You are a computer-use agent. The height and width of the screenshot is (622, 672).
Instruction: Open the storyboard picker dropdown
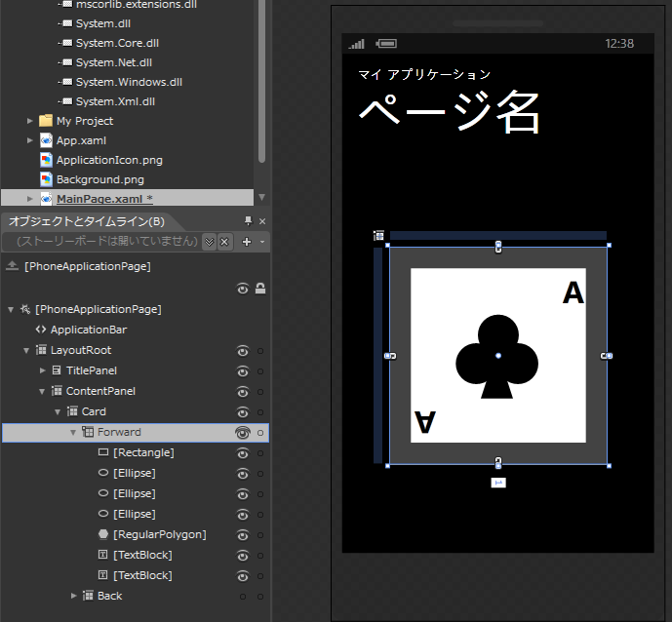(x=209, y=242)
